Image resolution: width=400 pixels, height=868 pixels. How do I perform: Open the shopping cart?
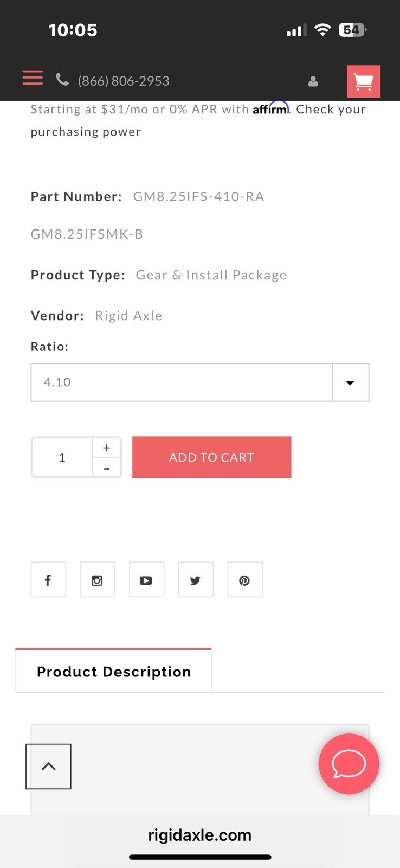coord(363,81)
